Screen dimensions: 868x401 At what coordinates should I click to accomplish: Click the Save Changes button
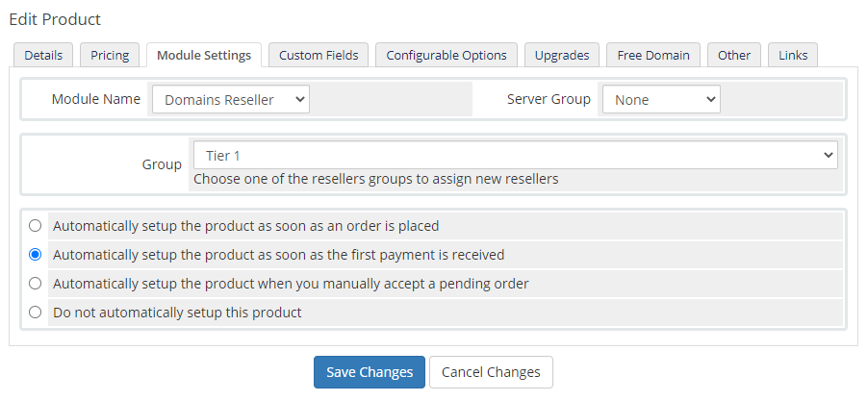pyautogui.click(x=370, y=372)
